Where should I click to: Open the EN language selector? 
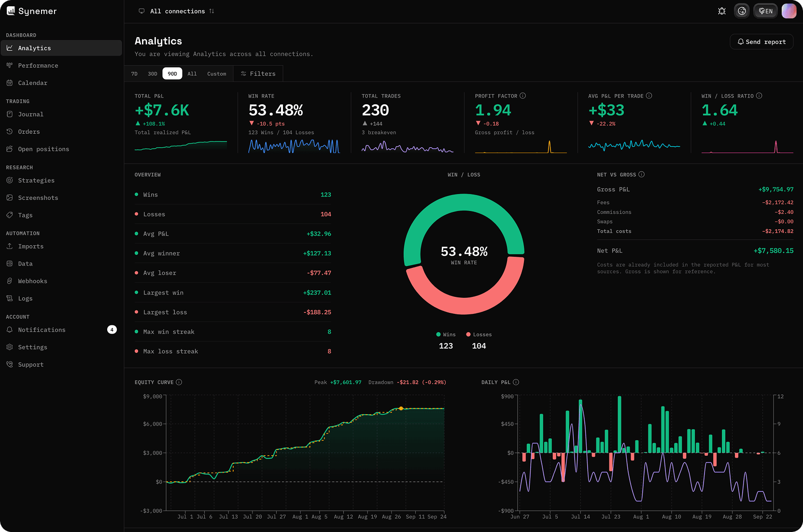tap(765, 11)
